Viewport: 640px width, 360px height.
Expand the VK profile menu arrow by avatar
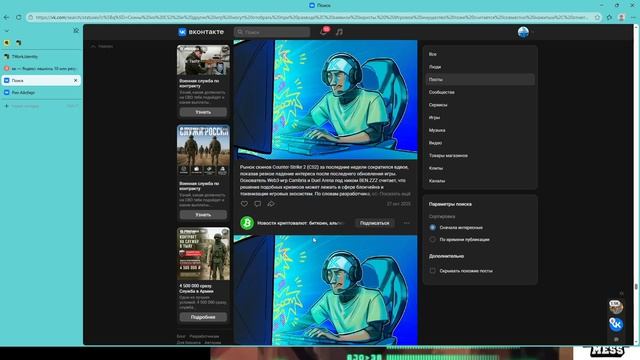[x=532, y=32]
